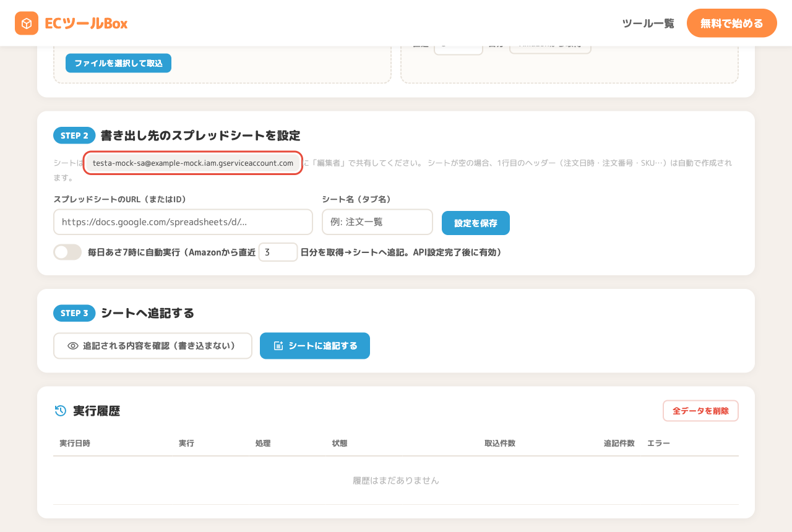This screenshot has height=532, width=792.
Task: Toggle the daily 7am auto-run switch
Action: pos(67,252)
